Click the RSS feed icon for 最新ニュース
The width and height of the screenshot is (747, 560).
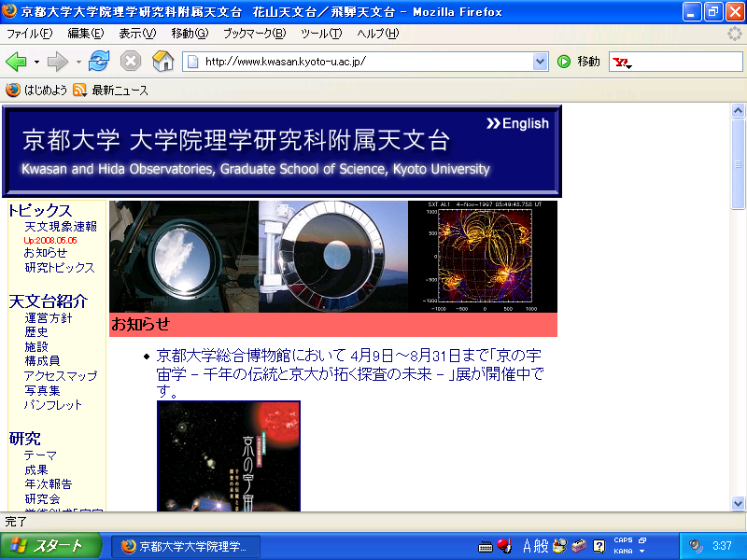click(79, 90)
